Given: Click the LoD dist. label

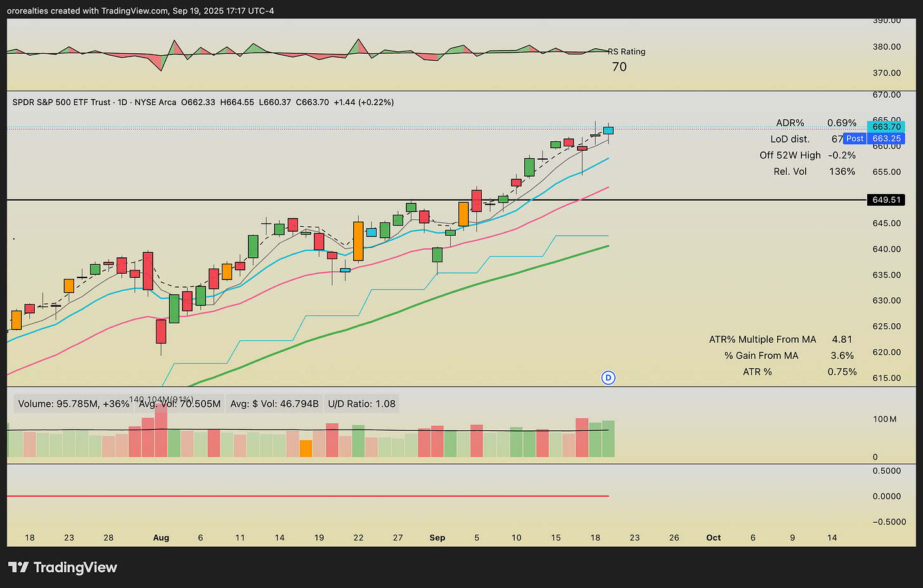Looking at the screenshot, I should coord(790,139).
